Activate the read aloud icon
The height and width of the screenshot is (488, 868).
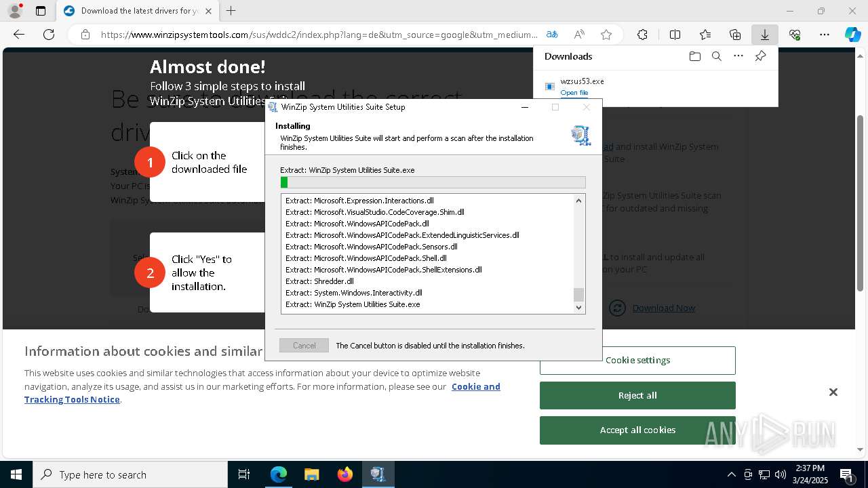[579, 35]
